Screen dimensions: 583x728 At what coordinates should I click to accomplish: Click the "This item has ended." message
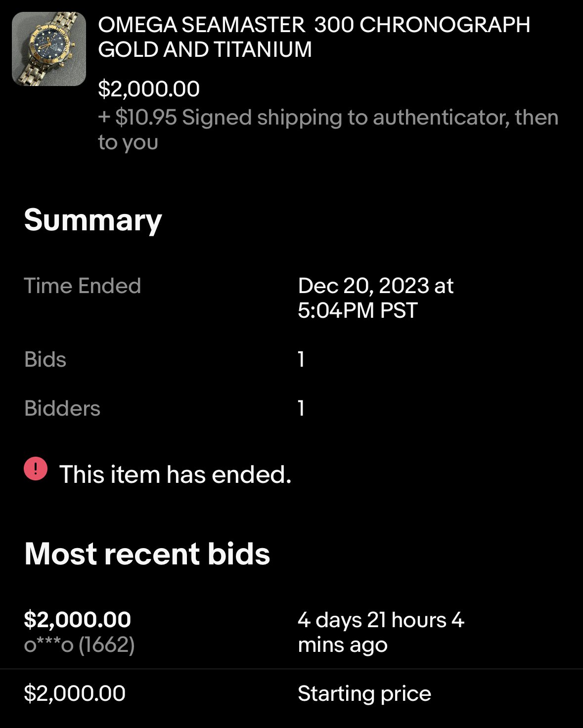pyautogui.click(x=176, y=474)
